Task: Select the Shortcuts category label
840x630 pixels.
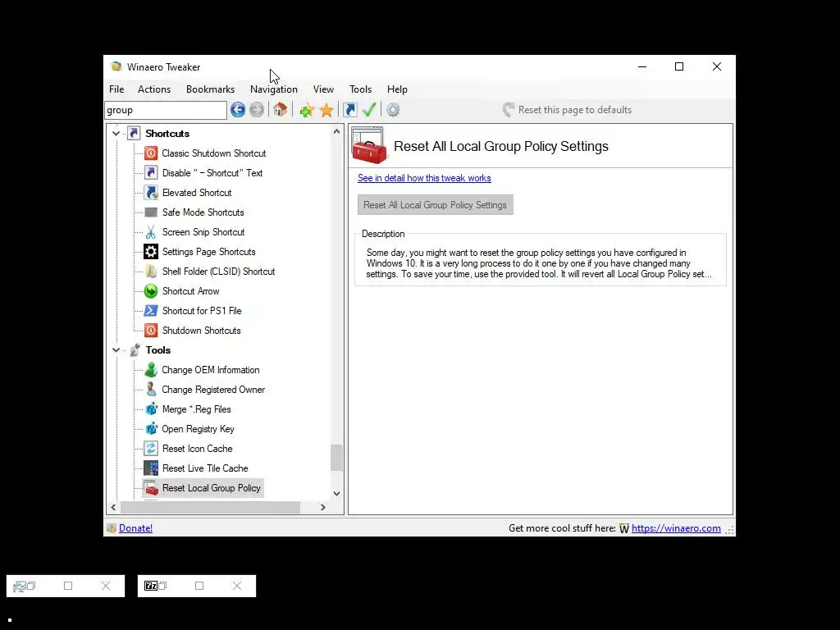Action: (x=167, y=134)
